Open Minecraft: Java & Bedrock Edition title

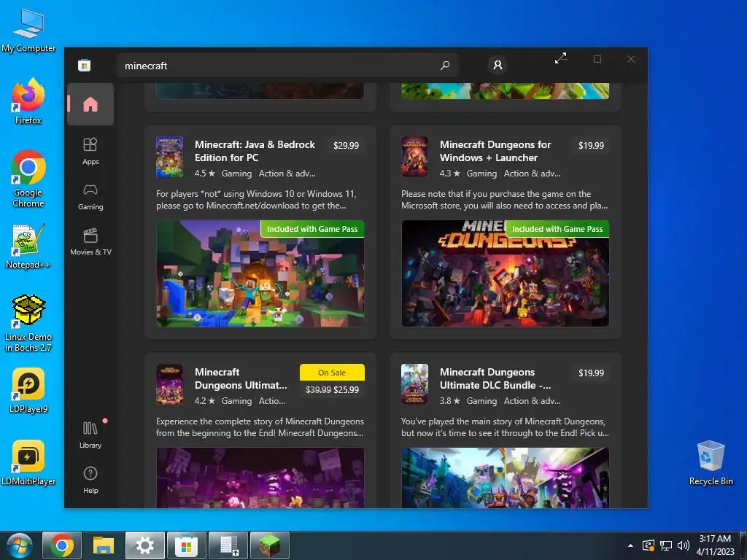[255, 151]
